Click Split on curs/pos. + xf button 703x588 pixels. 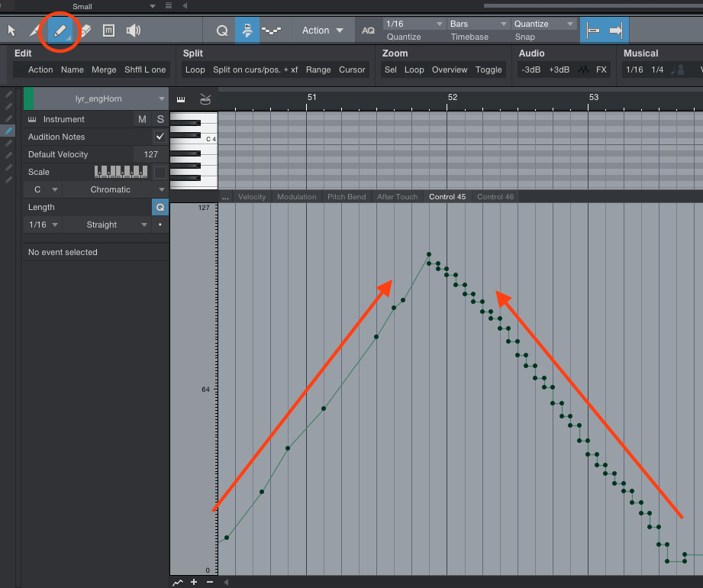tap(255, 69)
